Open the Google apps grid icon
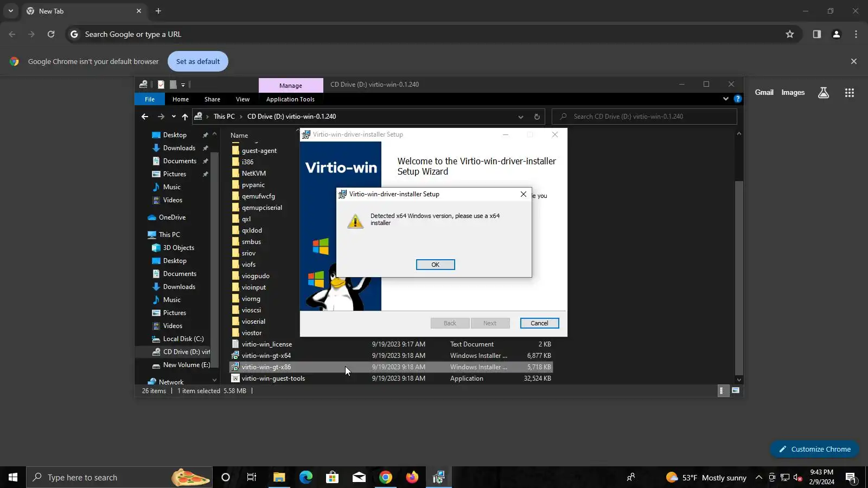The height and width of the screenshot is (488, 868). point(850,93)
